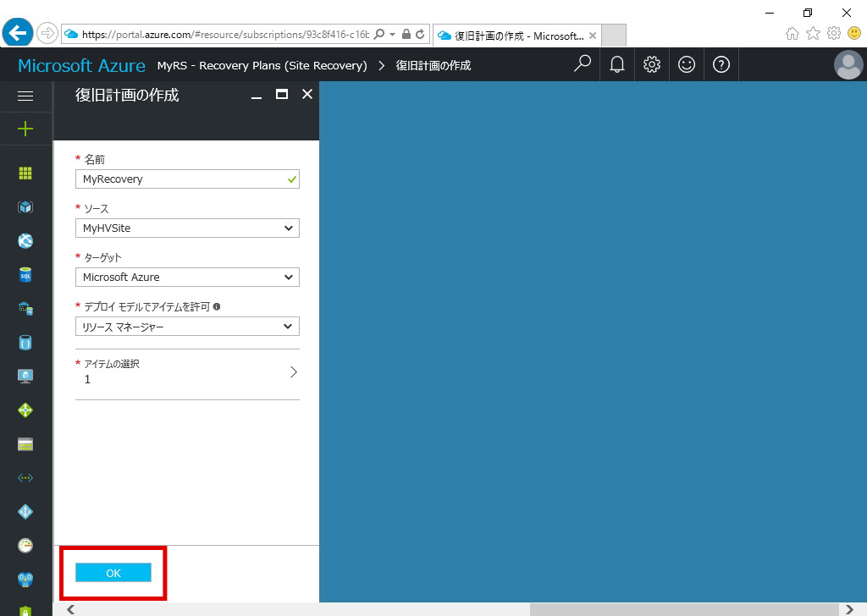The image size is (867, 616).
Task: Open Security Center shield icon
Action: tap(25, 610)
